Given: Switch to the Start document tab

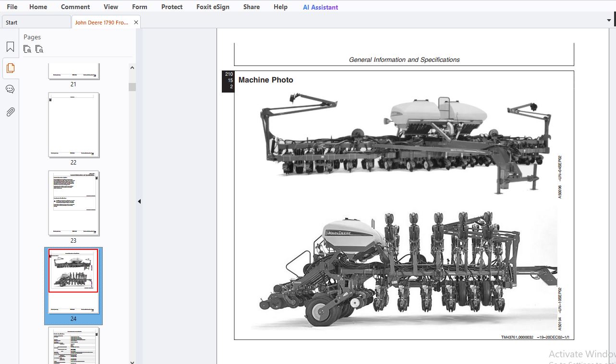Looking at the screenshot, I should coord(36,22).
